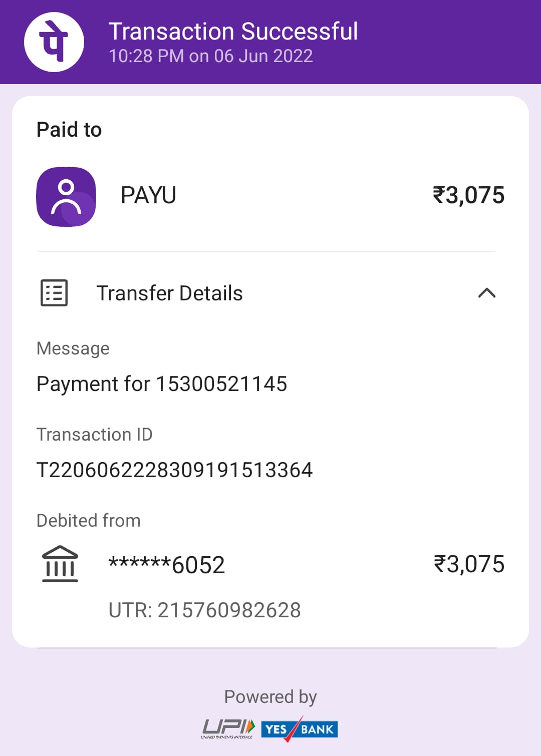Click the Powered by text

coord(270,697)
